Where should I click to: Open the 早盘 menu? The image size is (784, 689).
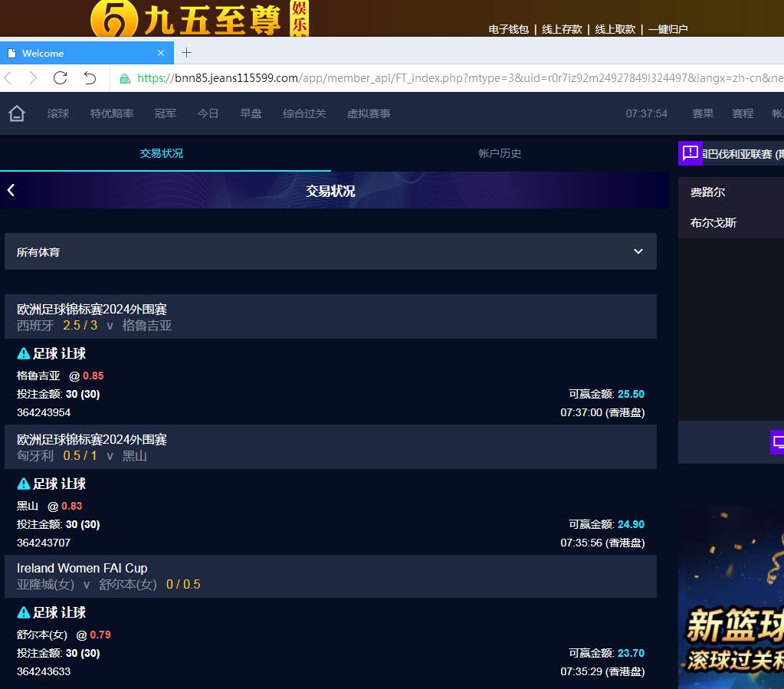click(251, 113)
